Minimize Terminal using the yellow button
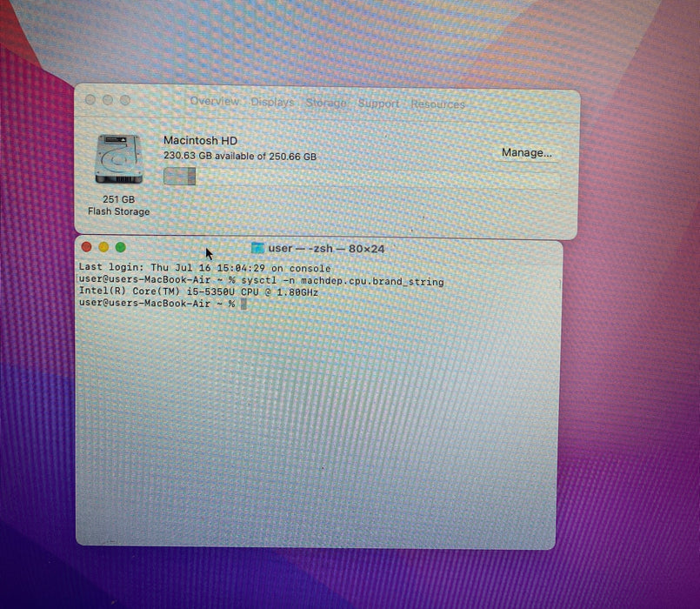This screenshot has width=700, height=609. 103,247
